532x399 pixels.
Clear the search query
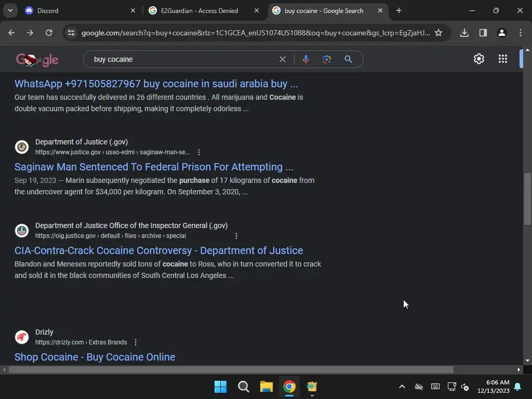click(x=282, y=59)
